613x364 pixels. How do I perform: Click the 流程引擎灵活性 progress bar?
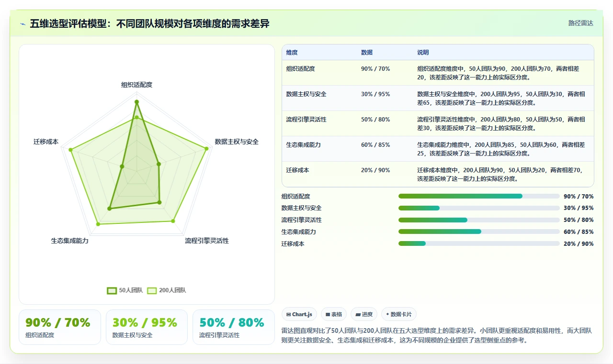tap(479, 220)
